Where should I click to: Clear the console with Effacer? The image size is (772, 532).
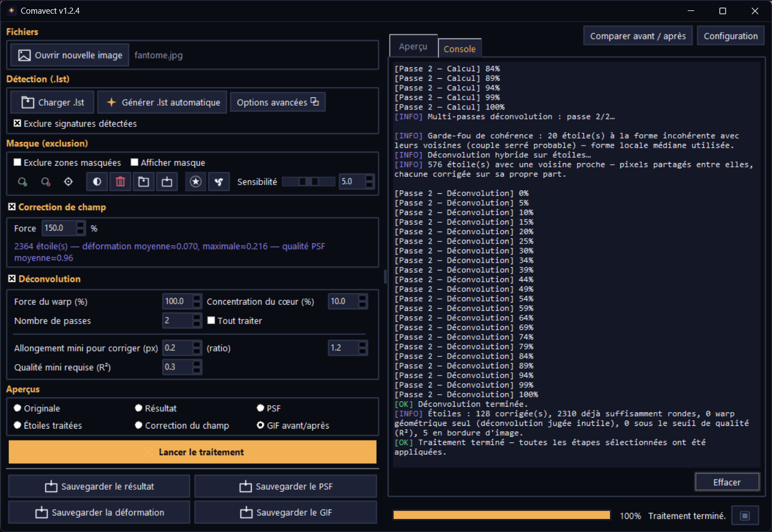click(x=727, y=482)
